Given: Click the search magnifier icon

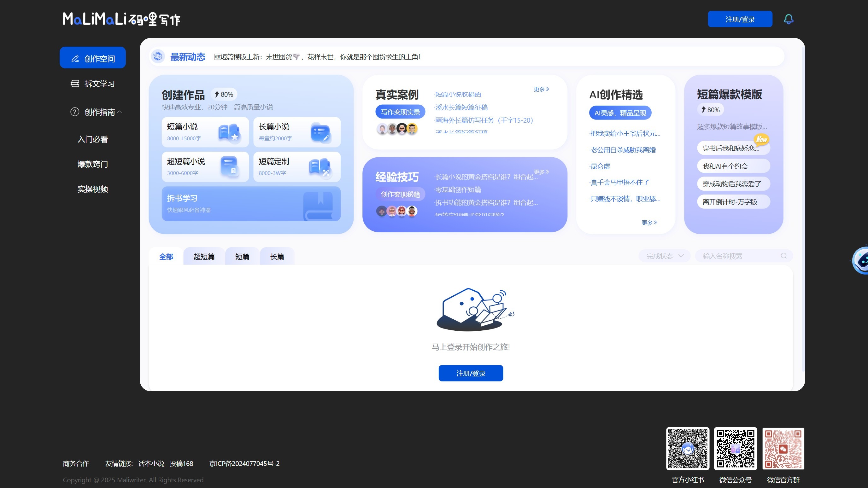Looking at the screenshot, I should pos(783,256).
